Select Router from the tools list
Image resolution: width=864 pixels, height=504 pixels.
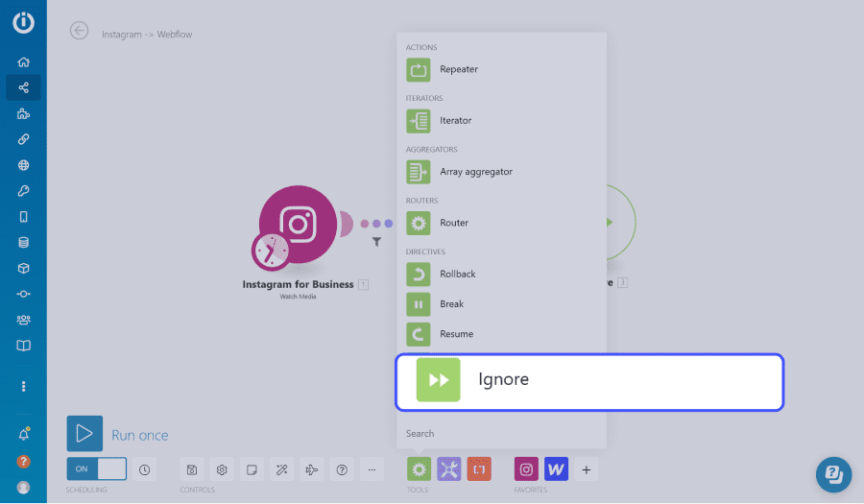(501, 223)
